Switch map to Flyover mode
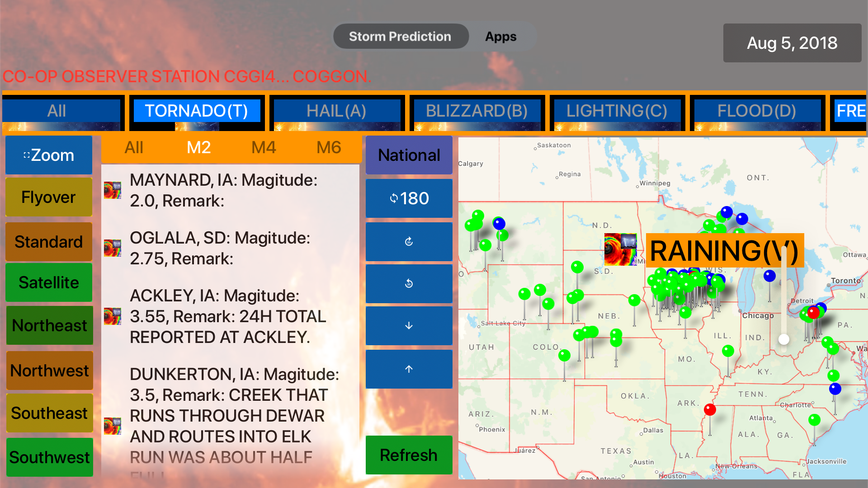The width and height of the screenshot is (868, 488). pos(49,197)
